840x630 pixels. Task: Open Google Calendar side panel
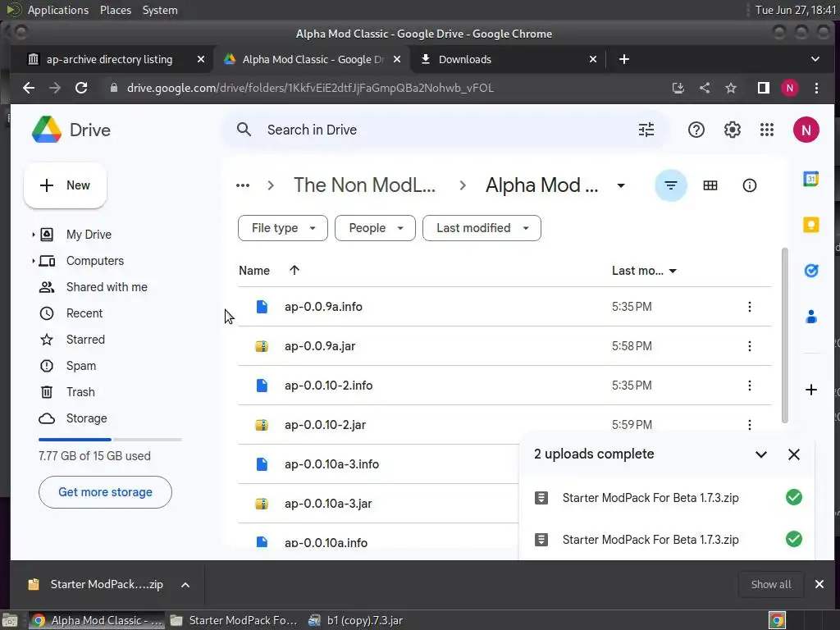pos(811,180)
